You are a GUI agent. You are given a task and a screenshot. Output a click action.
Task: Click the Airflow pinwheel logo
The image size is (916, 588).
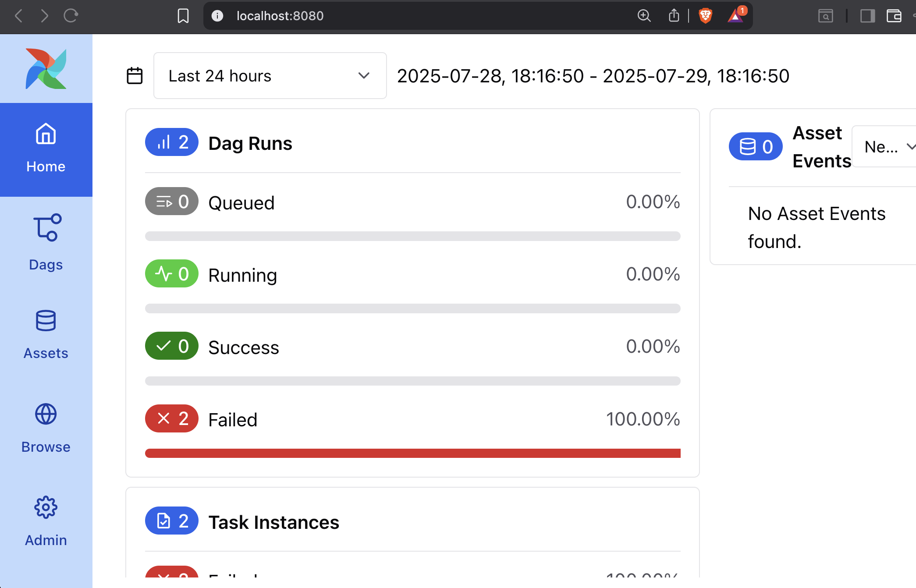click(46, 69)
